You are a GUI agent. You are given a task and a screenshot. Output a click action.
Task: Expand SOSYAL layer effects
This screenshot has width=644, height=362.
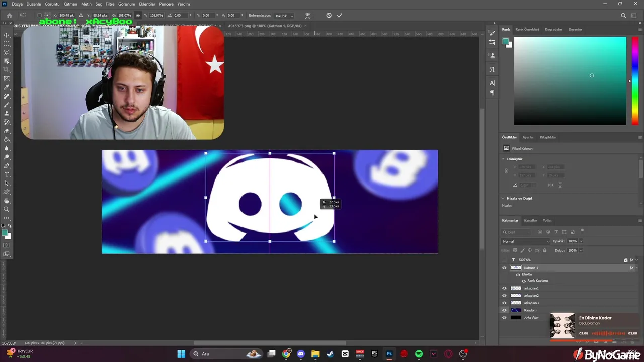pyautogui.click(x=637, y=260)
